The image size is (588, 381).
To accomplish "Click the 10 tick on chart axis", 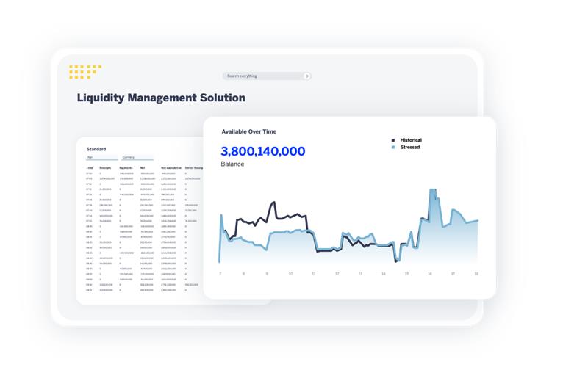I will click(x=290, y=274).
